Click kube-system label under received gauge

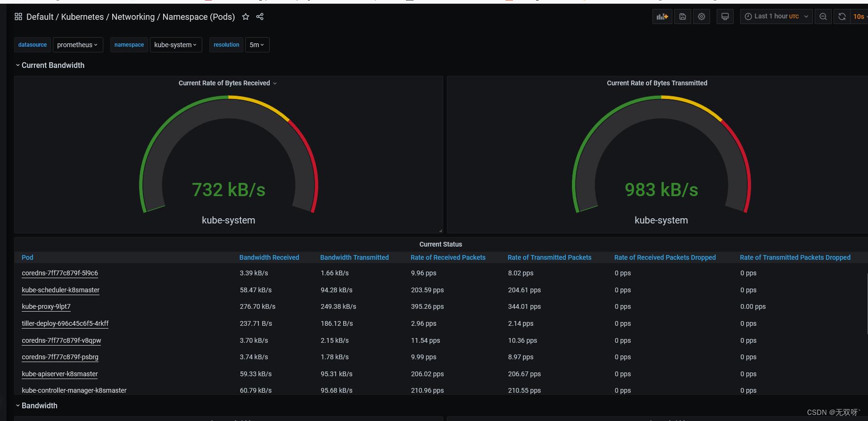click(229, 220)
